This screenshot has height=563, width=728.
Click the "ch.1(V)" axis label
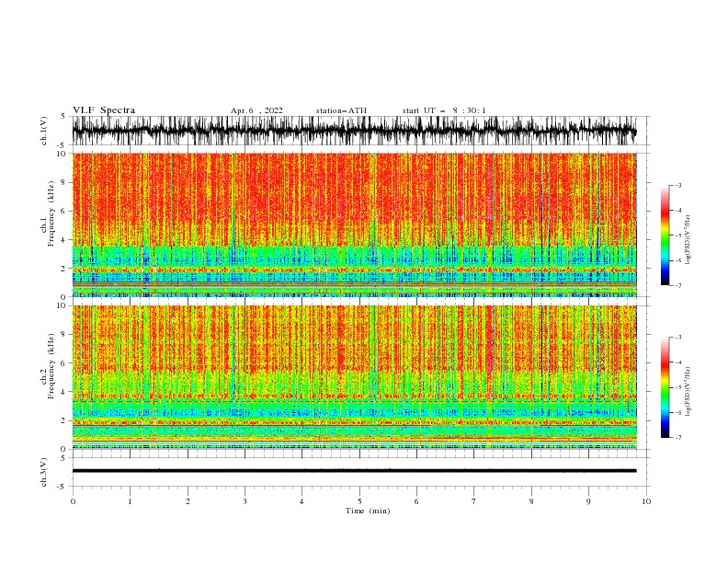pyautogui.click(x=43, y=131)
